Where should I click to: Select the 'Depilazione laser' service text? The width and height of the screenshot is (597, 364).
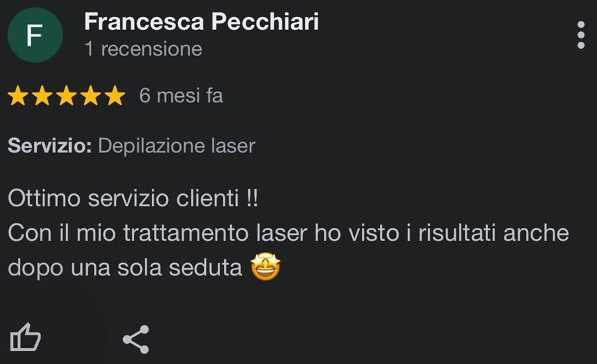(177, 146)
